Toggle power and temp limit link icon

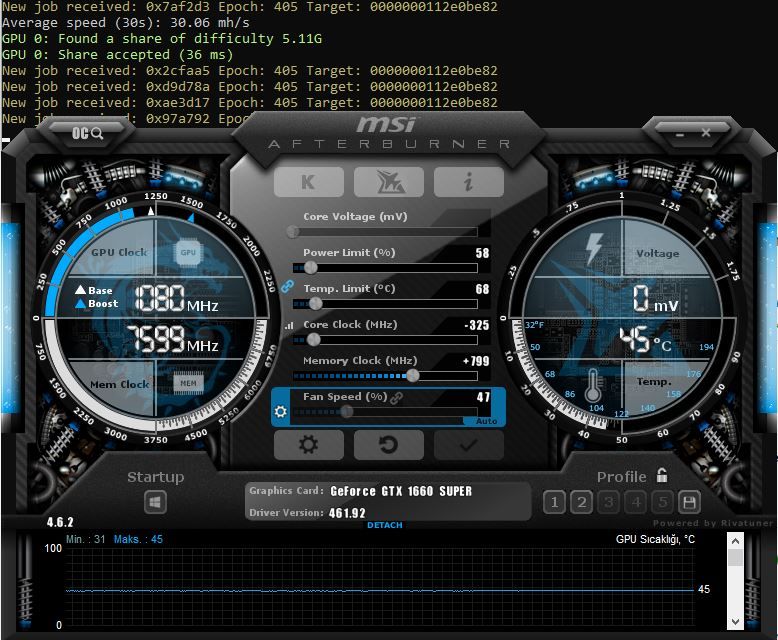click(x=287, y=286)
